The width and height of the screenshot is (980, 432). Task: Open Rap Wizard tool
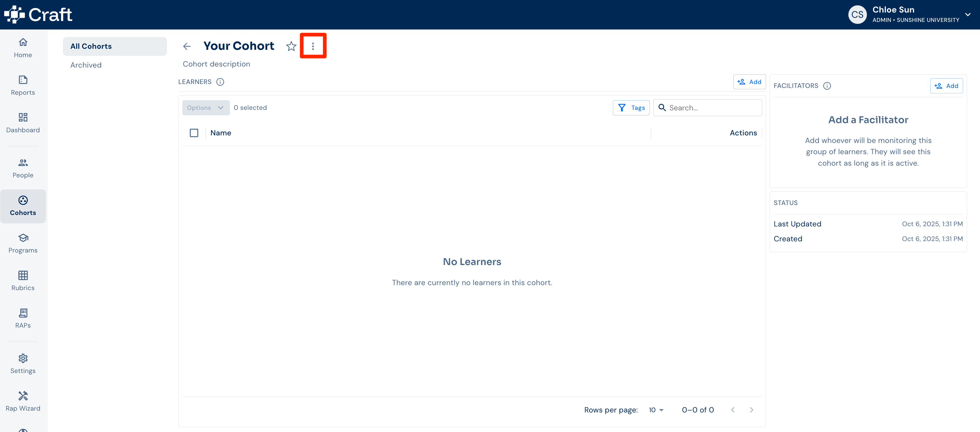pos(23,401)
